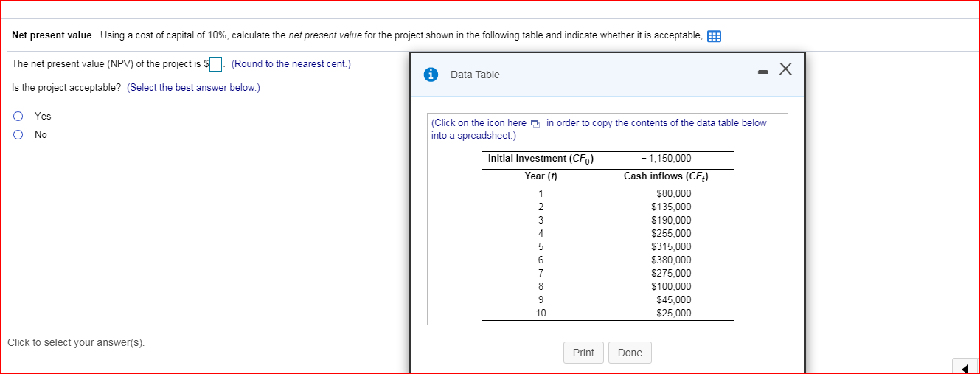Click the cash inflow $45,000

coord(673,300)
